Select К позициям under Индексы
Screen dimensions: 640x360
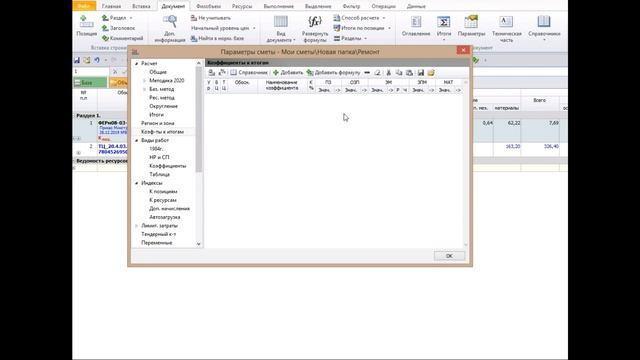[x=163, y=191]
